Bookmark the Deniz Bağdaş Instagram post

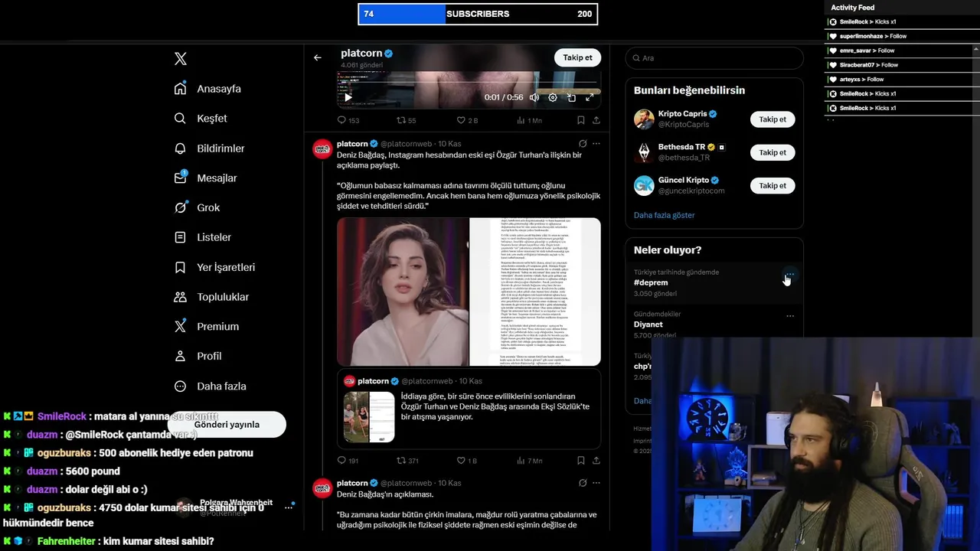580,461
